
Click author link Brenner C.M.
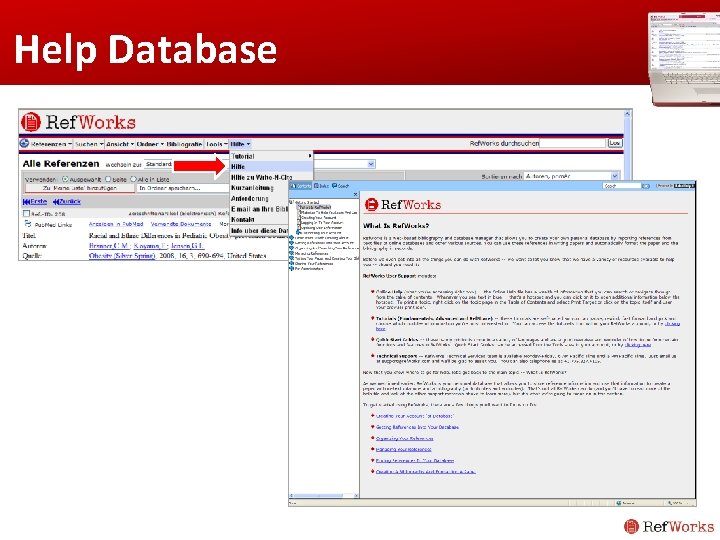click(109, 246)
